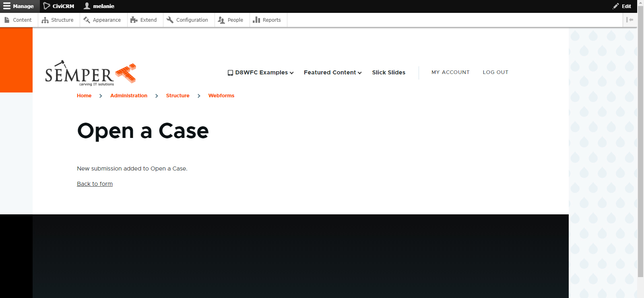This screenshot has height=298, width=644.
Task: Open the Extend admin menu
Action: [x=145, y=20]
